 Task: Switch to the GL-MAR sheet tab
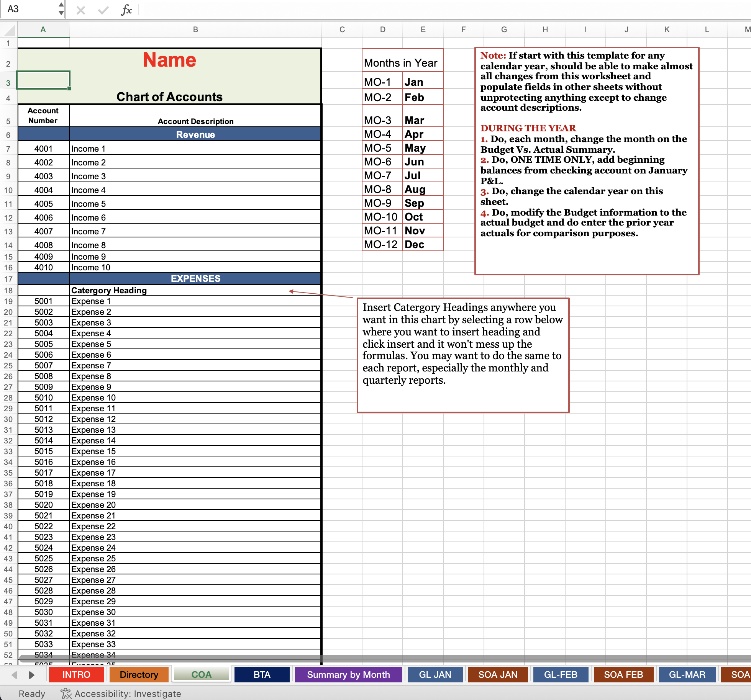(687, 674)
